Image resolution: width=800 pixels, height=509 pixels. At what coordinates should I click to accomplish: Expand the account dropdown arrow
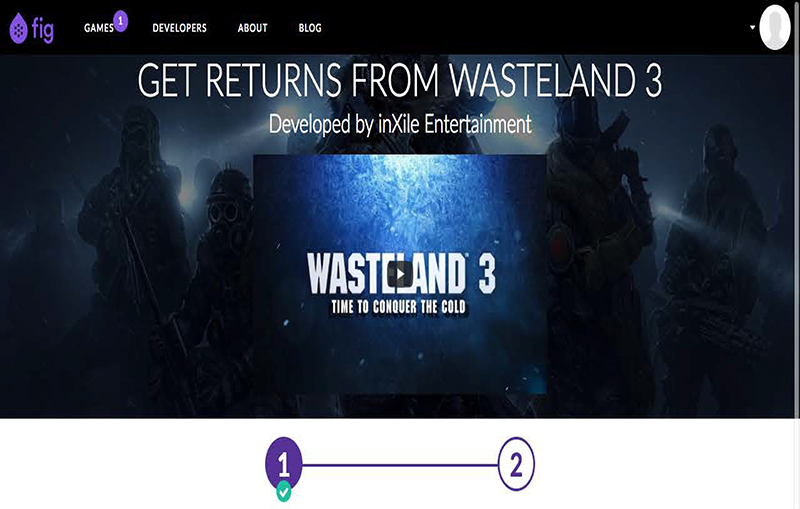pyautogui.click(x=752, y=27)
